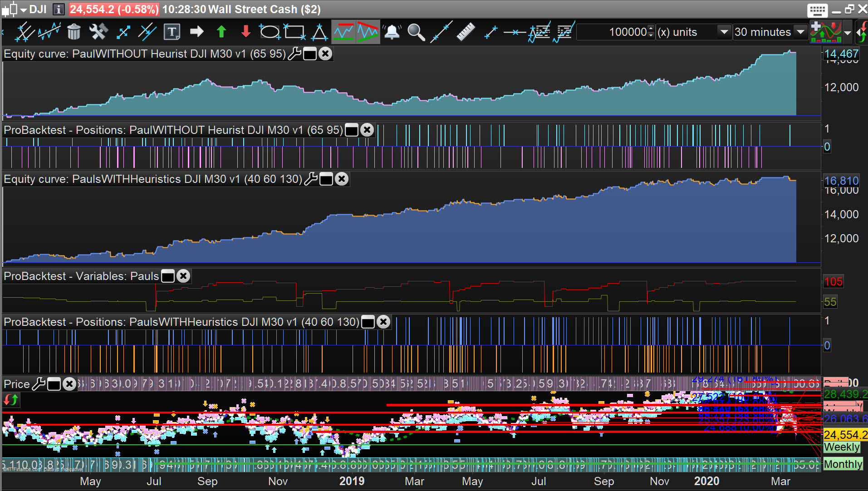The image size is (868, 491).
Task: Click the quantity field showing 100000
Action: coord(612,32)
